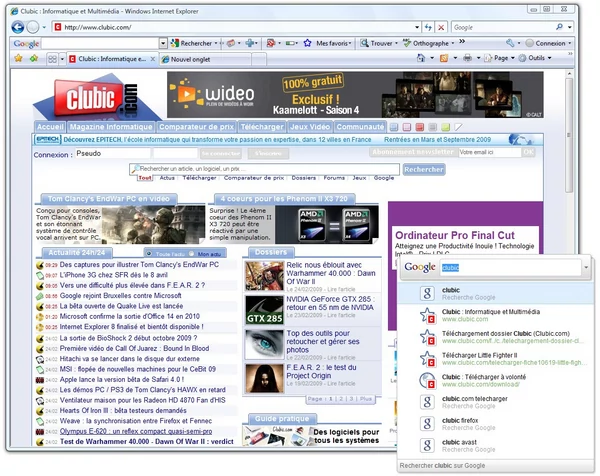Screen dimensions: 600x476
Task: Click the Google Toolbar blue plus icon
Action: click(250, 43)
